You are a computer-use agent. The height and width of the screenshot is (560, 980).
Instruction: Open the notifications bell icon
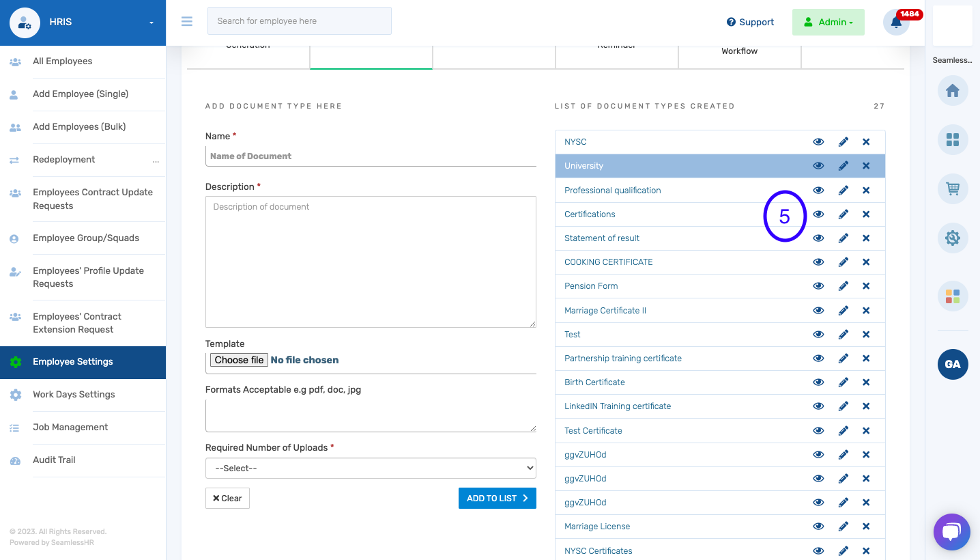coord(896,22)
